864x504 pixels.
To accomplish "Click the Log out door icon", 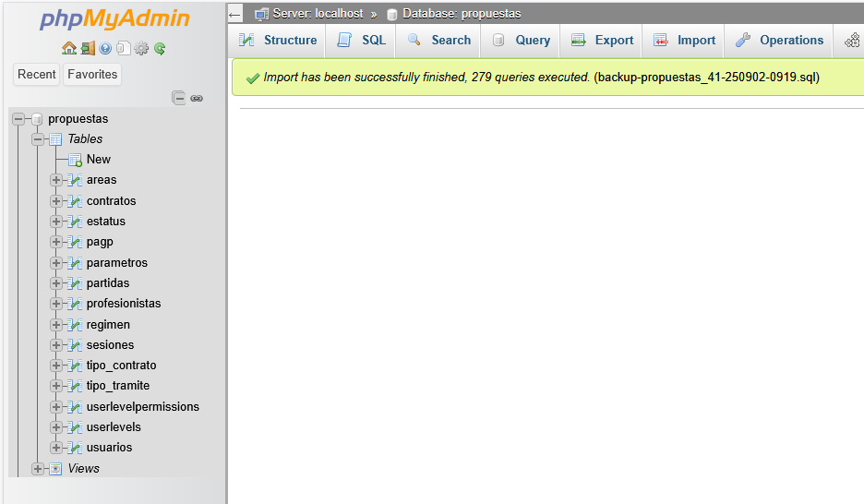I will coord(87,48).
